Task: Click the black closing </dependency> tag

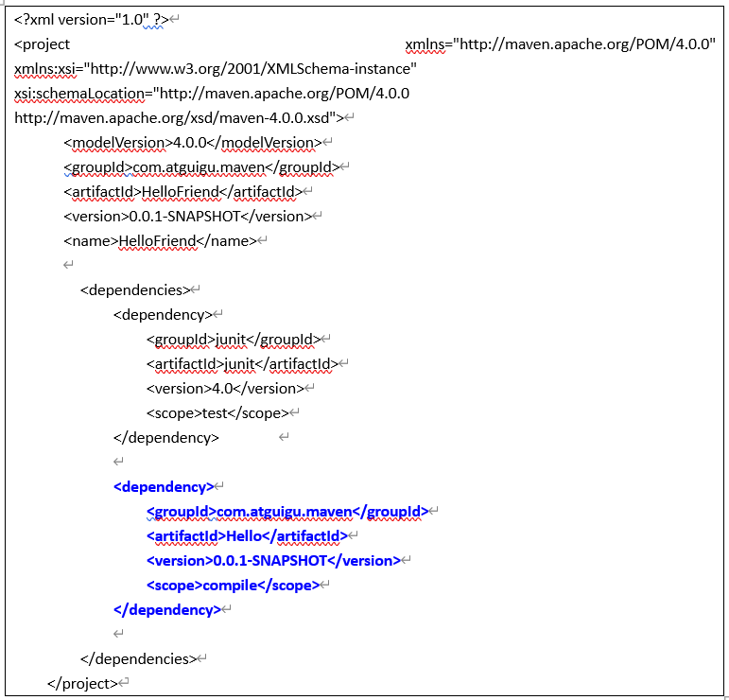Action: (x=166, y=438)
